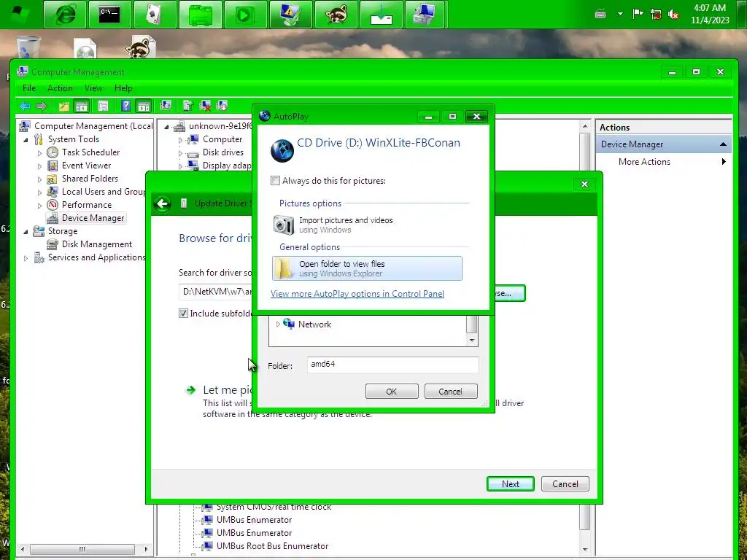Click the Import pictures and videos camera icon
747x560 pixels.
click(x=284, y=225)
